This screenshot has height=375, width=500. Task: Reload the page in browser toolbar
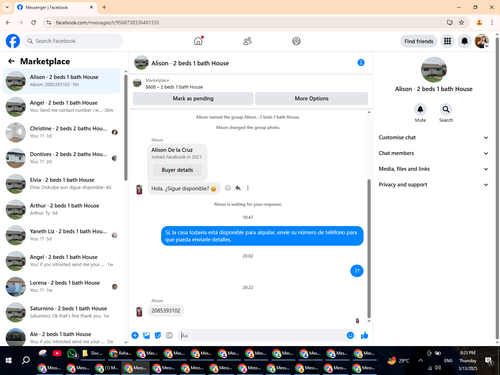(x=33, y=22)
